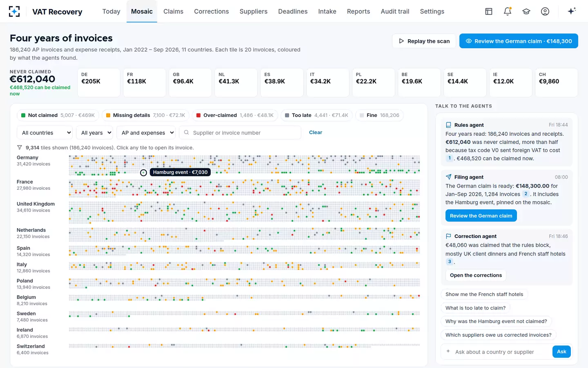Select the PL €22.2K country card
This screenshot has height=368, width=588.
pos(373,83)
